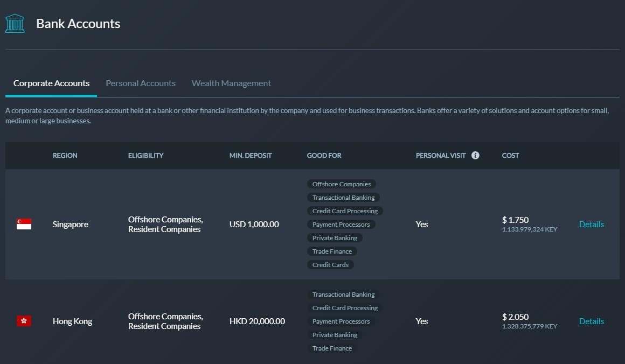Click Hong Kong's Payment Processors tag
Screen dimensions: 625x364
point(341,321)
